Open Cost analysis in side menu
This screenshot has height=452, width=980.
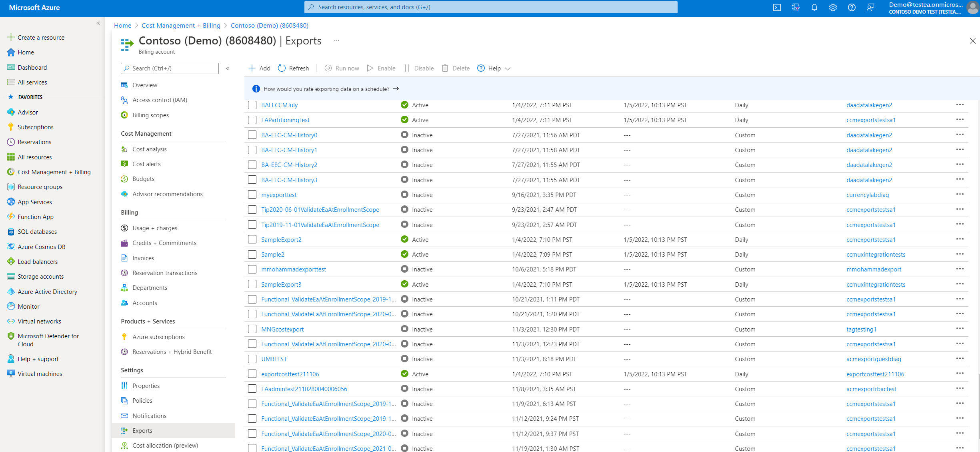[149, 149]
